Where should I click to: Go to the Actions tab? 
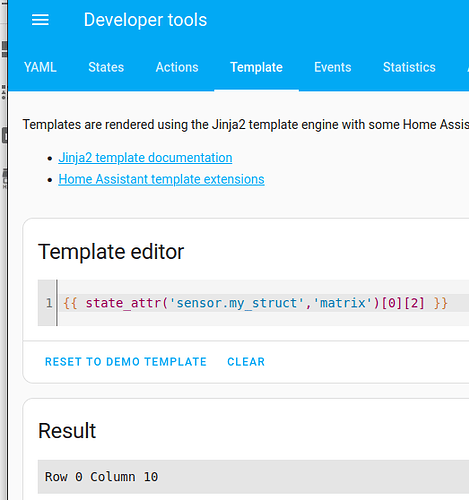(177, 67)
